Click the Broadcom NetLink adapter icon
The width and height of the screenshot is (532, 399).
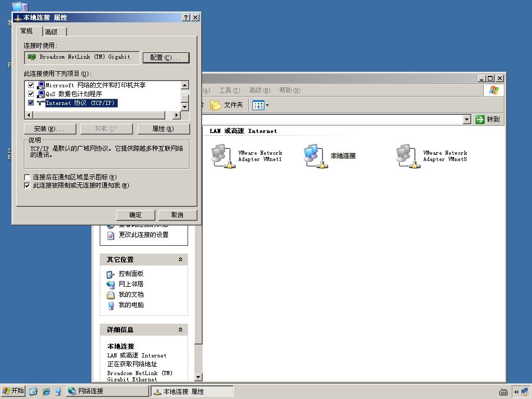[32, 57]
